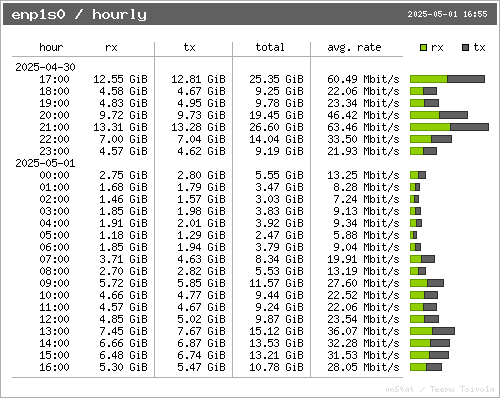Click total value 26.60 GiB

276,127
